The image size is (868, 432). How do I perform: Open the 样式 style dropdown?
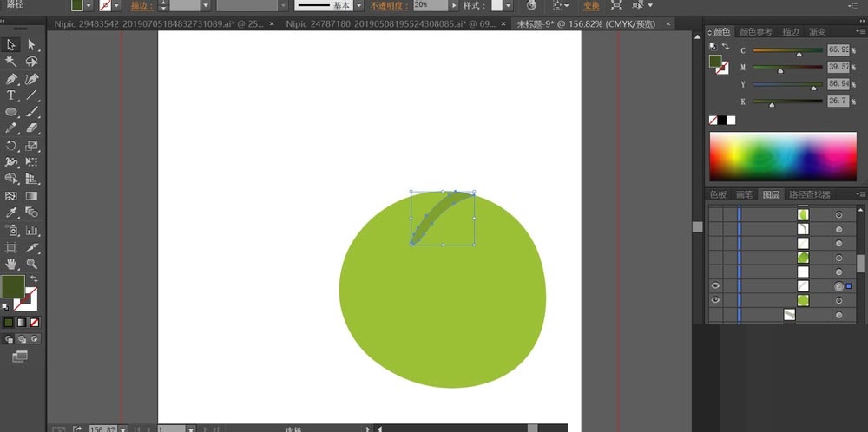(510, 5)
